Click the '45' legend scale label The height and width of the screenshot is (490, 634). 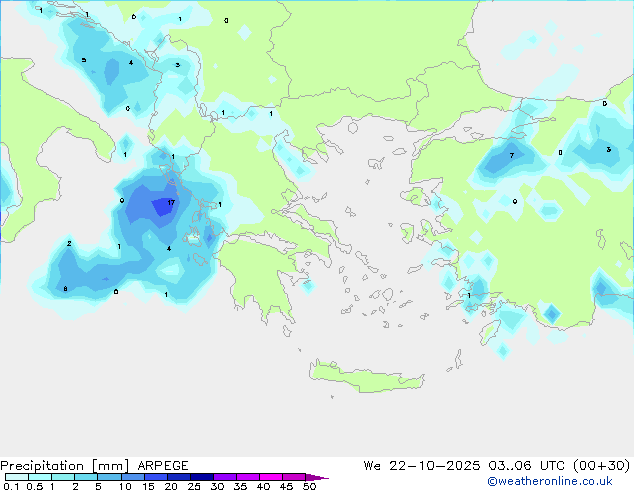(x=286, y=486)
